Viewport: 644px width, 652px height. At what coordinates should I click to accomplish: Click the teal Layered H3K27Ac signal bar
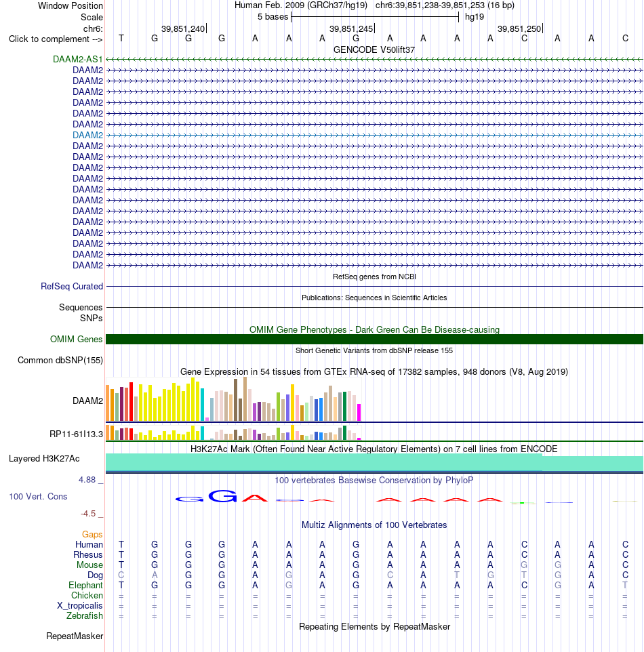coord(374,462)
